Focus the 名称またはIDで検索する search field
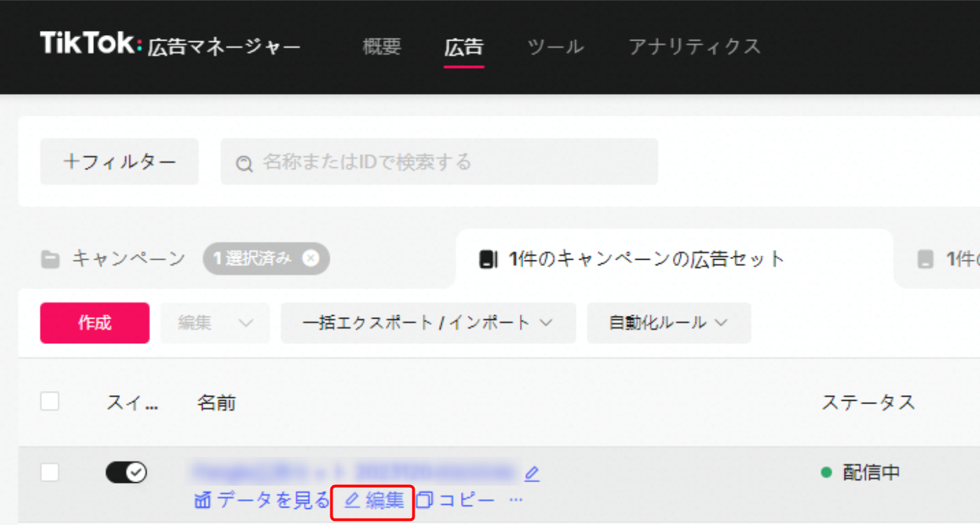Viewport: 980px width, 525px height. click(x=449, y=162)
